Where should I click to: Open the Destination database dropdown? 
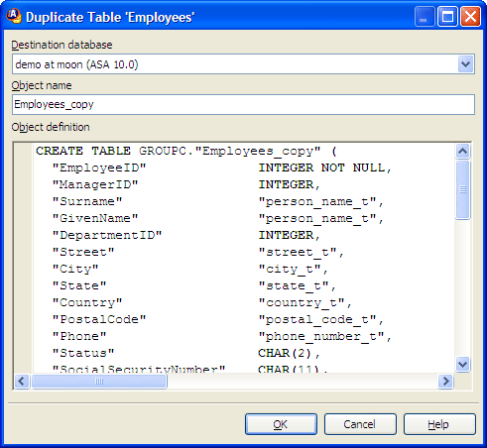[465, 64]
